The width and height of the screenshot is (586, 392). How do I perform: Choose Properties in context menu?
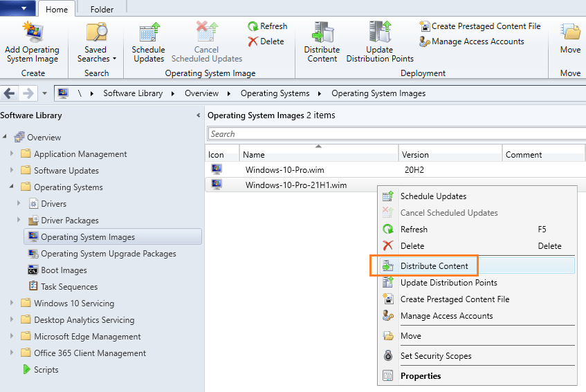tap(477, 375)
